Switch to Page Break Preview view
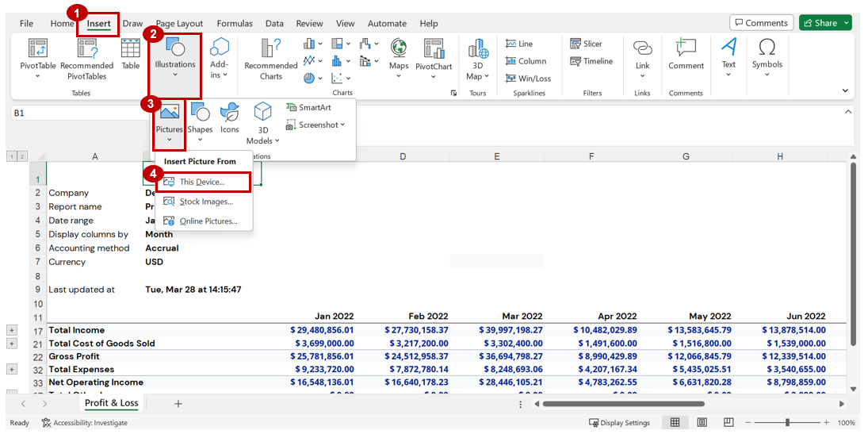Image resolution: width=868 pixels, height=438 pixels. click(728, 423)
